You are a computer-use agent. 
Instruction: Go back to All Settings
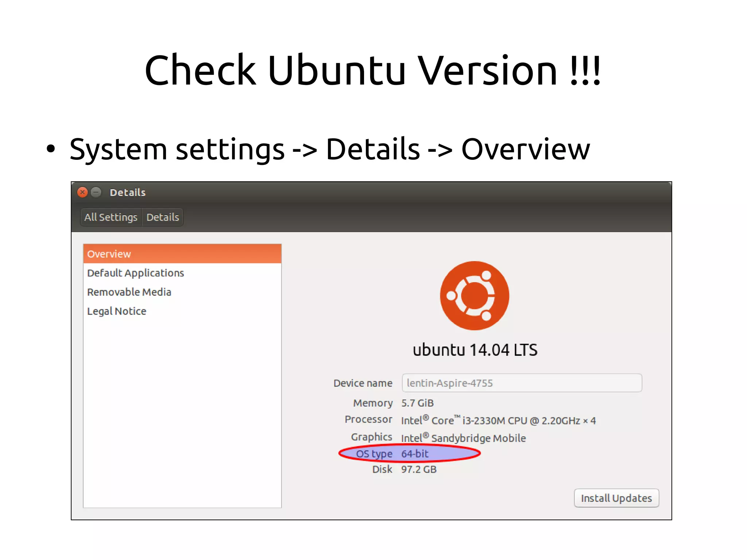(111, 217)
